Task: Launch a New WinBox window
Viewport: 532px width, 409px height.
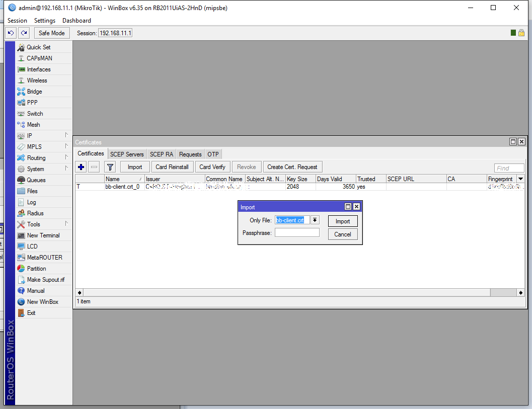Action: (44, 302)
